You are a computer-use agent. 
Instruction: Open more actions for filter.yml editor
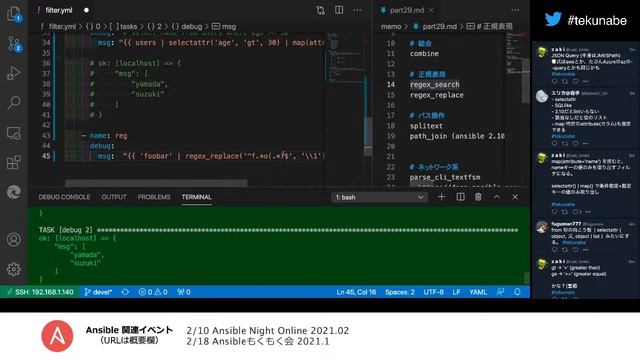pos(357,10)
